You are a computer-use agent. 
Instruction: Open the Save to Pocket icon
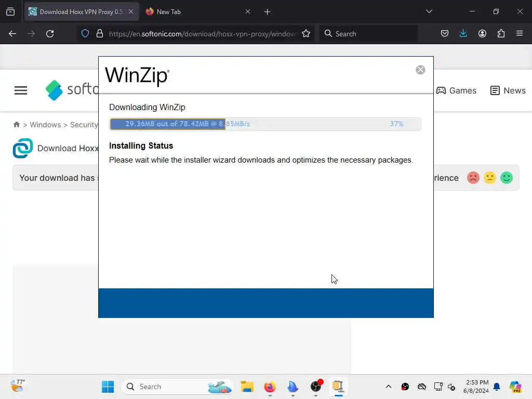pyautogui.click(x=445, y=34)
